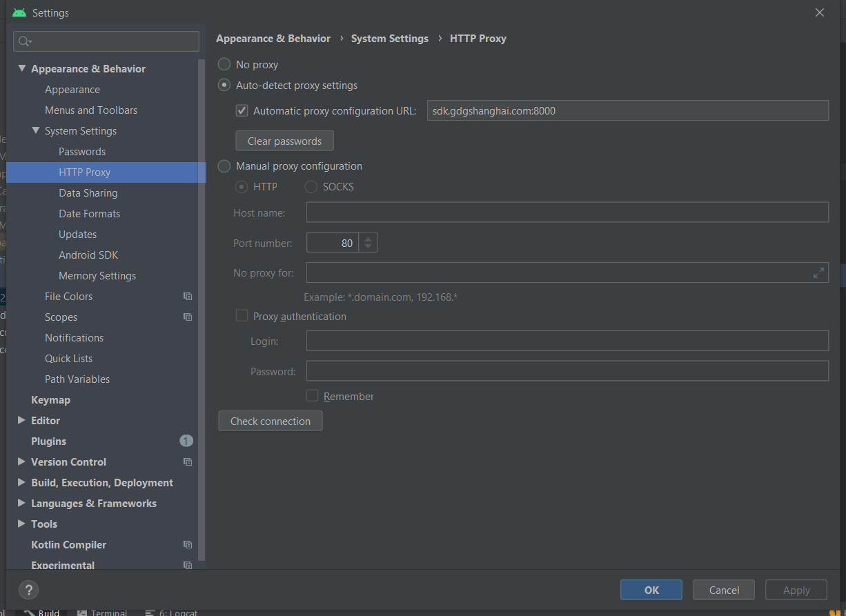The height and width of the screenshot is (616, 846).
Task: Open the Terminal tool window tab
Action: (102, 613)
